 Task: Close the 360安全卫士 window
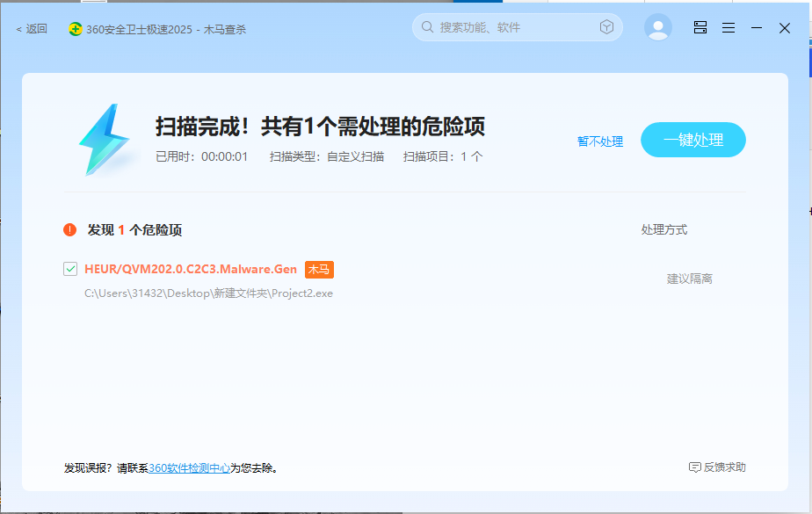785,28
